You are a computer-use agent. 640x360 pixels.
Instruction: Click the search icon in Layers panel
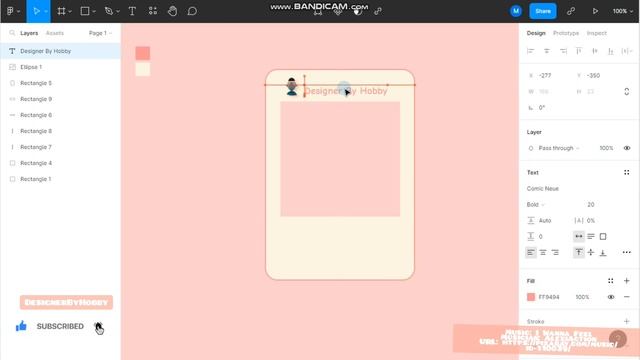pos(12,33)
